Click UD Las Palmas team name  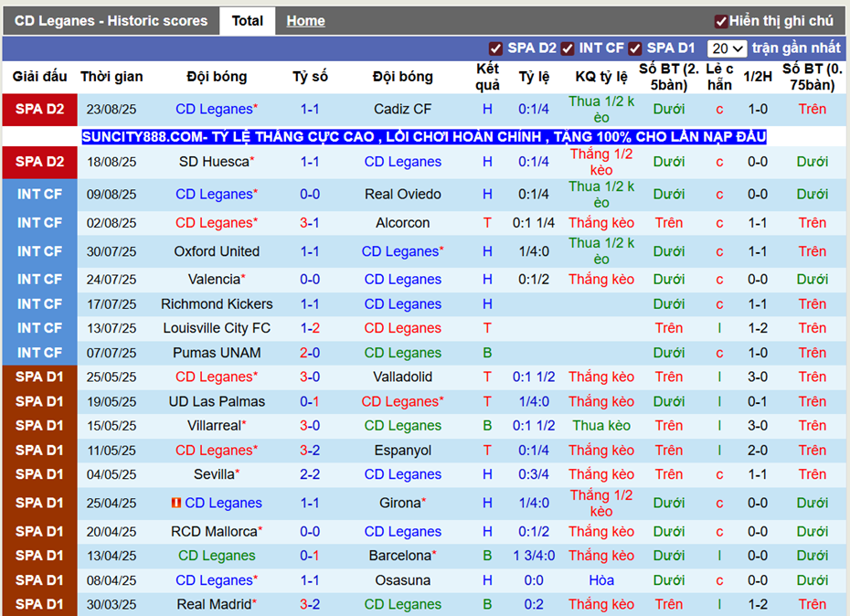217,402
